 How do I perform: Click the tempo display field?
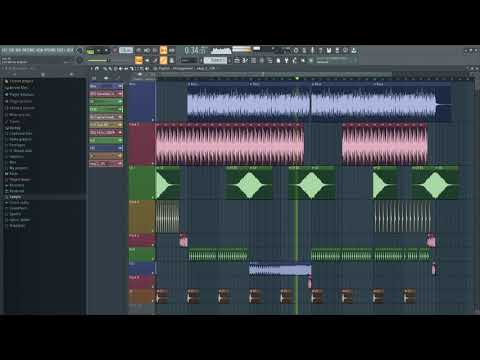click(x=126, y=50)
